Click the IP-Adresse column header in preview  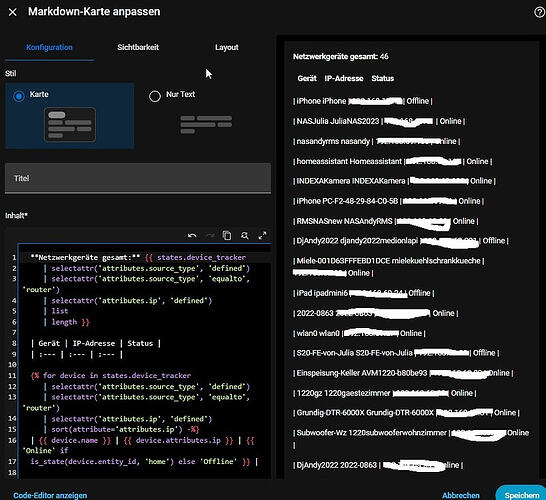coord(344,78)
